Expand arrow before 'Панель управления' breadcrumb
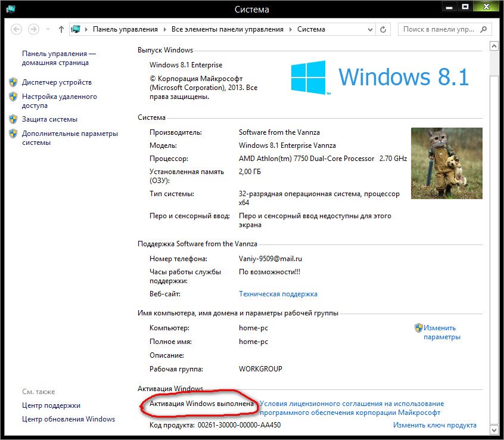Image resolution: width=504 pixels, height=440 pixels. click(86, 30)
